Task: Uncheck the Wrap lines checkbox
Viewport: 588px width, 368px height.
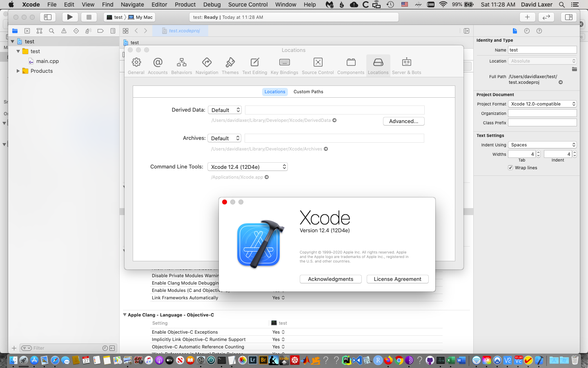Action: coord(510,167)
